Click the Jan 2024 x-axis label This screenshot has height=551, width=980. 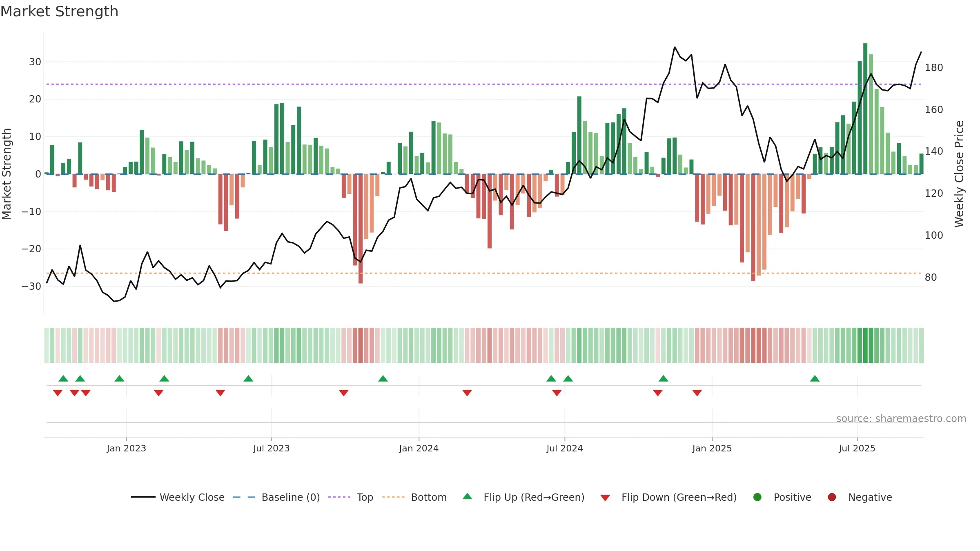click(x=419, y=448)
